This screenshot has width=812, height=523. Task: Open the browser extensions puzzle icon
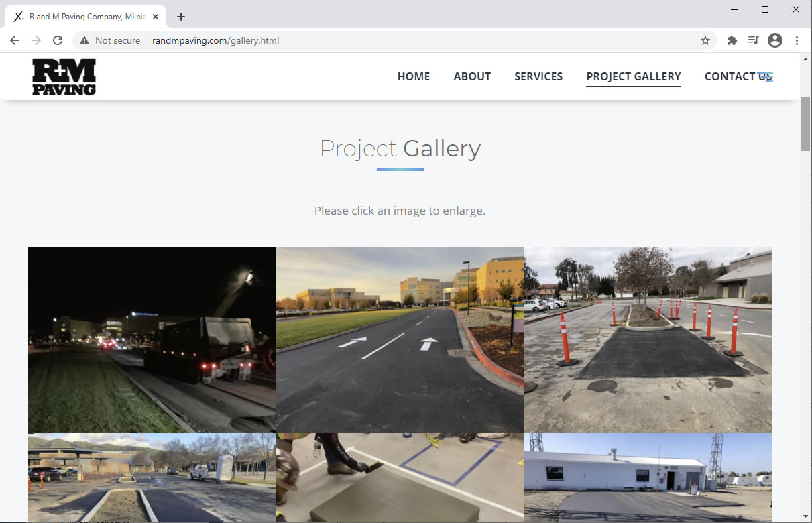732,40
